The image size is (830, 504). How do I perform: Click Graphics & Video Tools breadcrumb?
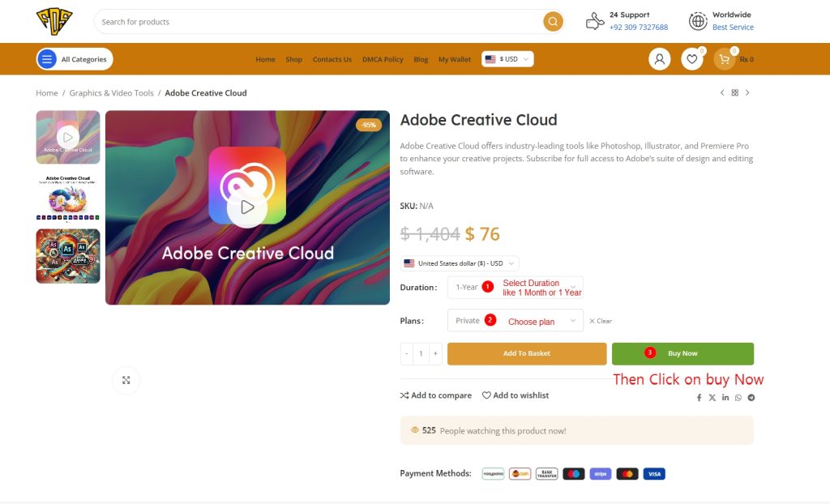tap(111, 93)
